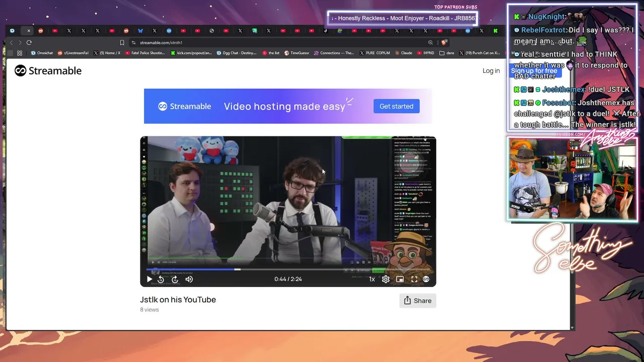644x362 pixels.
Task: Switch to the green Kick tab
Action: pos(496,31)
